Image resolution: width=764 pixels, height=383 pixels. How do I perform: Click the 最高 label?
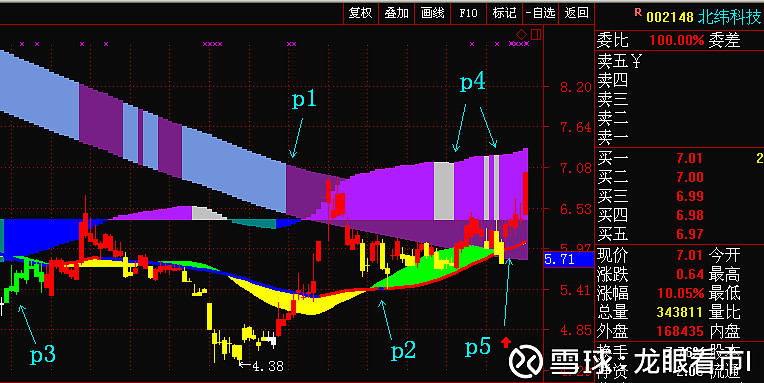coord(725,274)
